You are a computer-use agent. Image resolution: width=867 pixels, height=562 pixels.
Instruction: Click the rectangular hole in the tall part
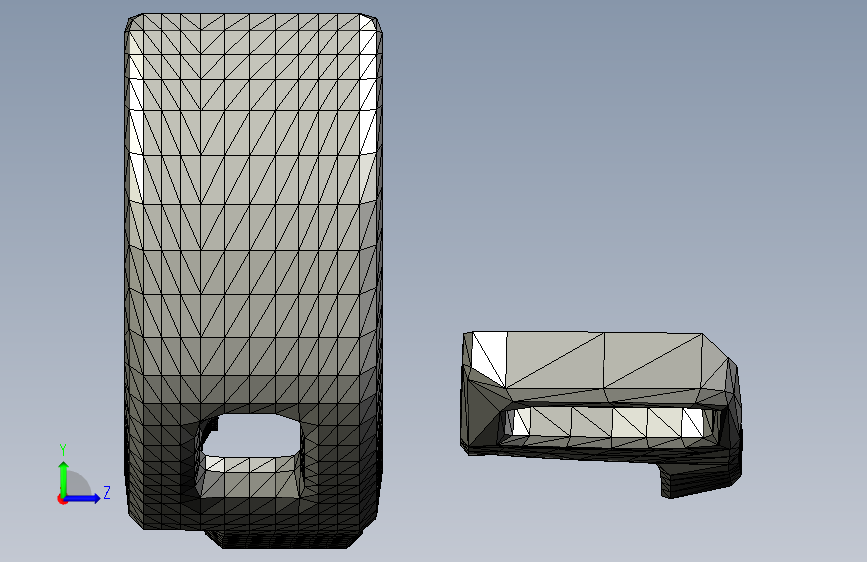249,455
